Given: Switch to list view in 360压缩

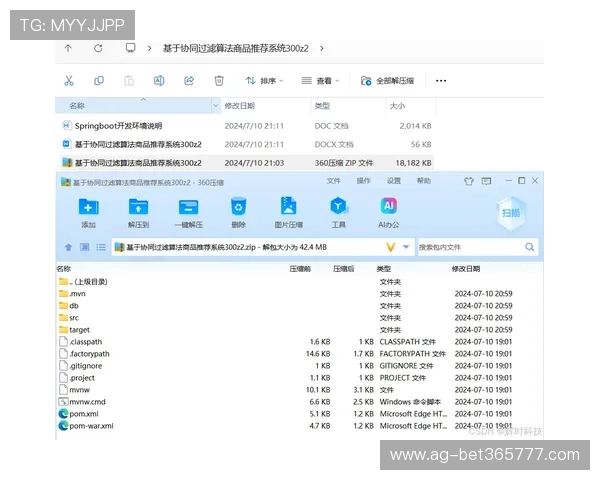Looking at the screenshot, I should click(x=101, y=247).
